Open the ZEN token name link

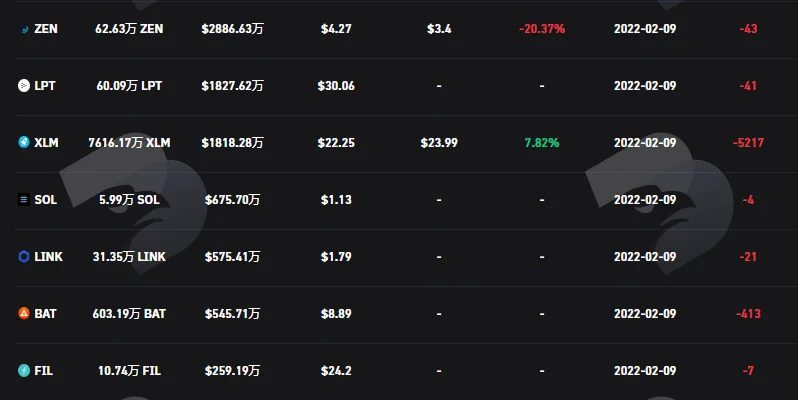pyautogui.click(x=46, y=29)
